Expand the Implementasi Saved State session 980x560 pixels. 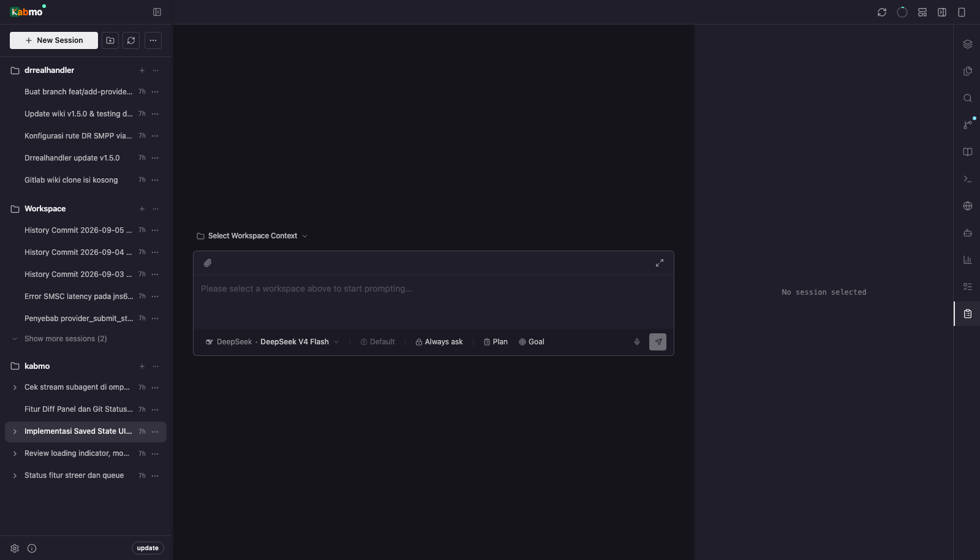pos(15,432)
